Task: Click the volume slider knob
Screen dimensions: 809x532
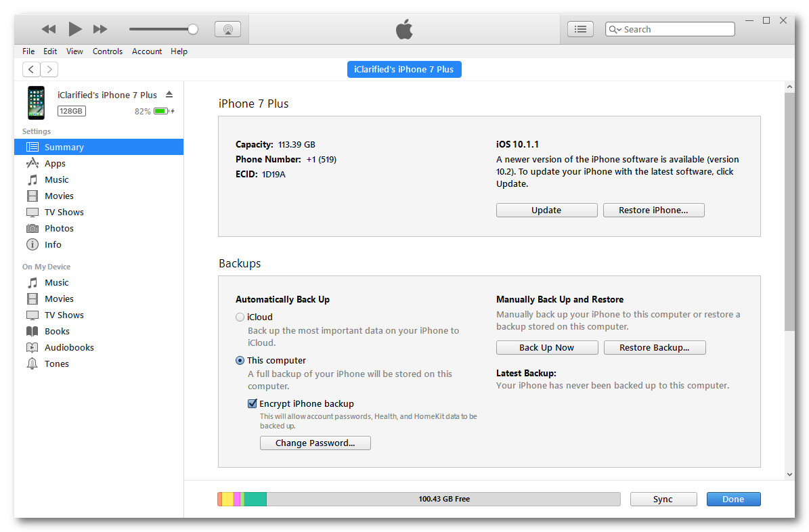Action: pyautogui.click(x=193, y=29)
